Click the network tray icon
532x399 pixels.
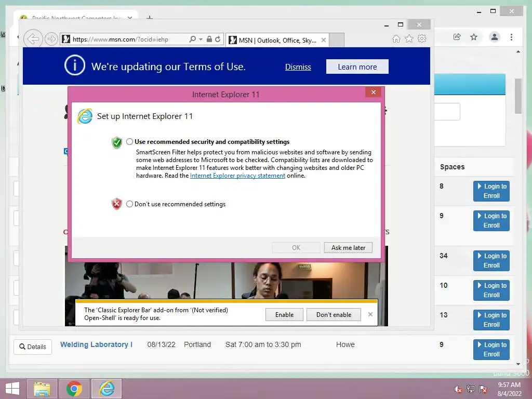pyautogui.click(x=471, y=389)
